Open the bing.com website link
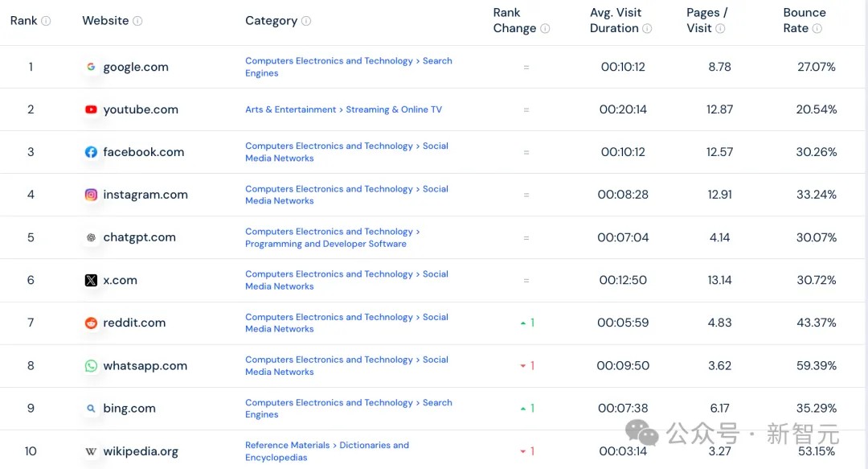The width and height of the screenshot is (868, 469). pos(129,409)
